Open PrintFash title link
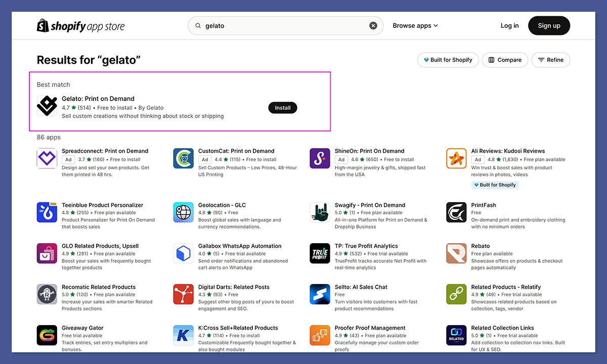This screenshot has width=607, height=364. [484, 205]
